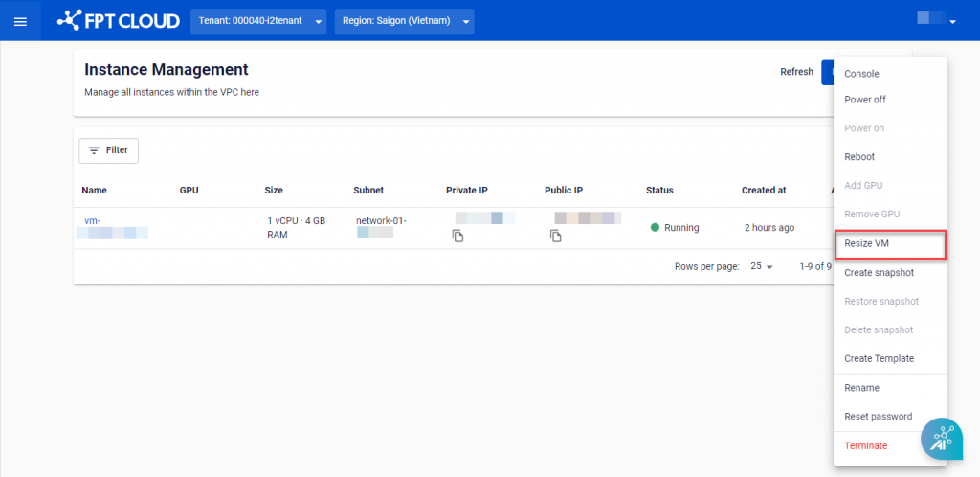980x477 pixels.
Task: Copy the public IP address
Action: 556,236
